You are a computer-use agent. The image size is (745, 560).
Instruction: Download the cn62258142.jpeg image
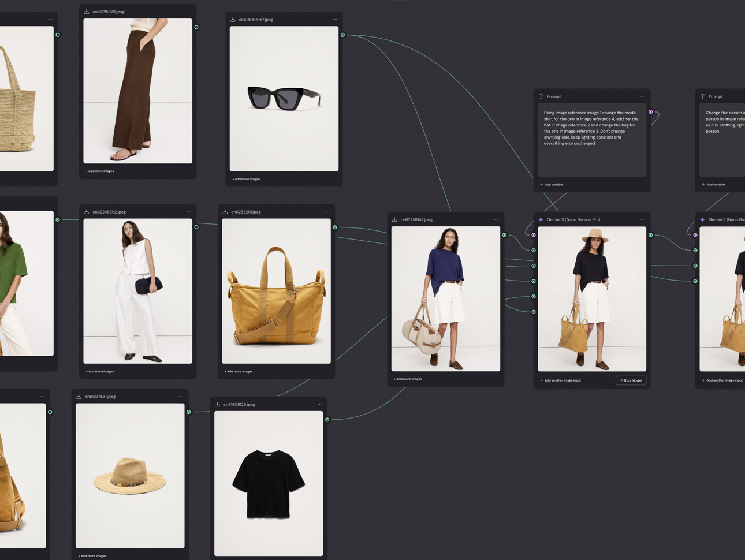[394, 219]
